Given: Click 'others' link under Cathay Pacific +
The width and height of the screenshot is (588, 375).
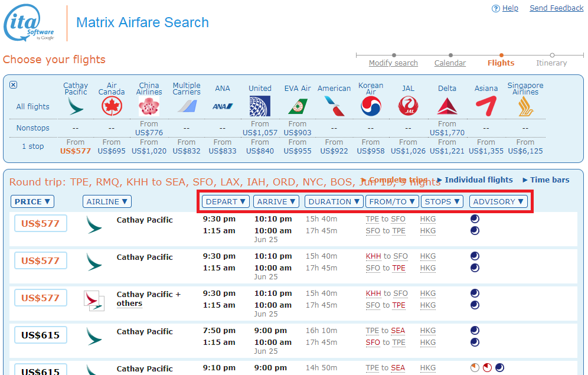Looking at the screenshot, I should tap(129, 304).
